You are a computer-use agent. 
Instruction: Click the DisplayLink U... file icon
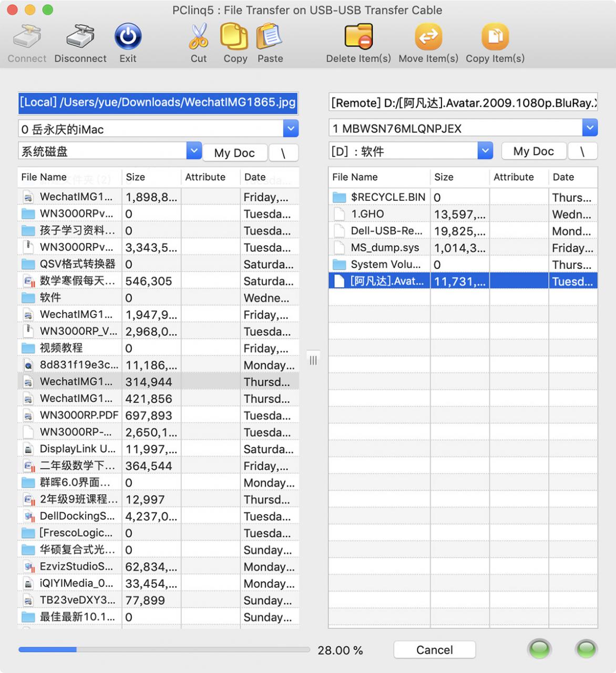tap(28, 449)
